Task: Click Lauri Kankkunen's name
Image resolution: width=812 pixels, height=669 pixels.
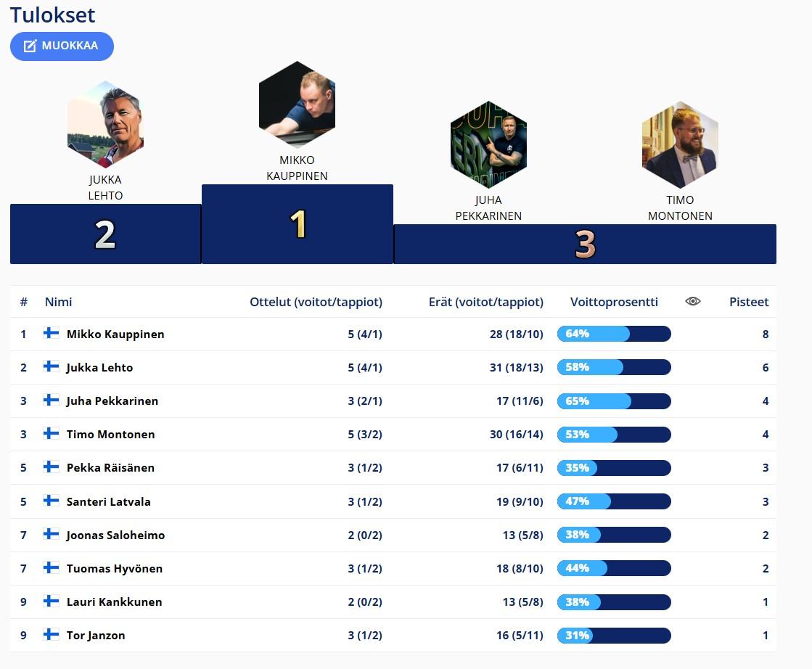Action: tap(114, 602)
